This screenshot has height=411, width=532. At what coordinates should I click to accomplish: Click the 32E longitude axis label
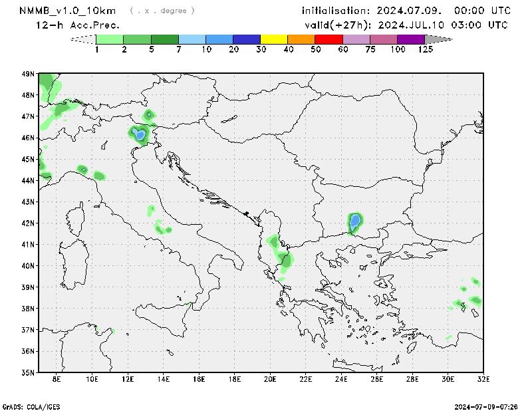[x=483, y=379]
